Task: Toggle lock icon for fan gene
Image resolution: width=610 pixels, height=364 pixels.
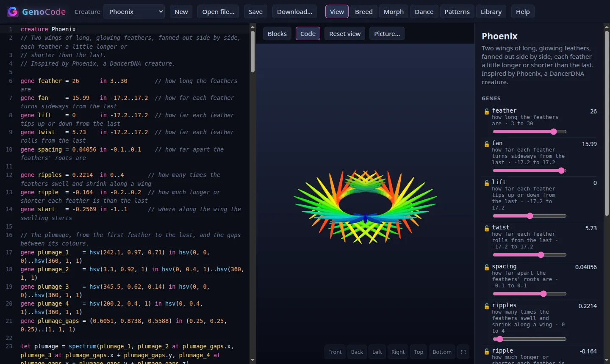Action: 487,144
